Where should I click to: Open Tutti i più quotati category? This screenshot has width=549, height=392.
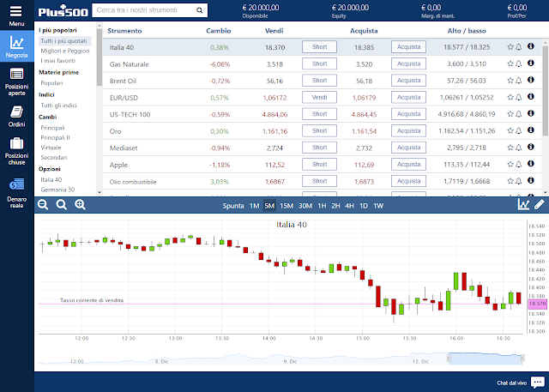[x=63, y=41]
